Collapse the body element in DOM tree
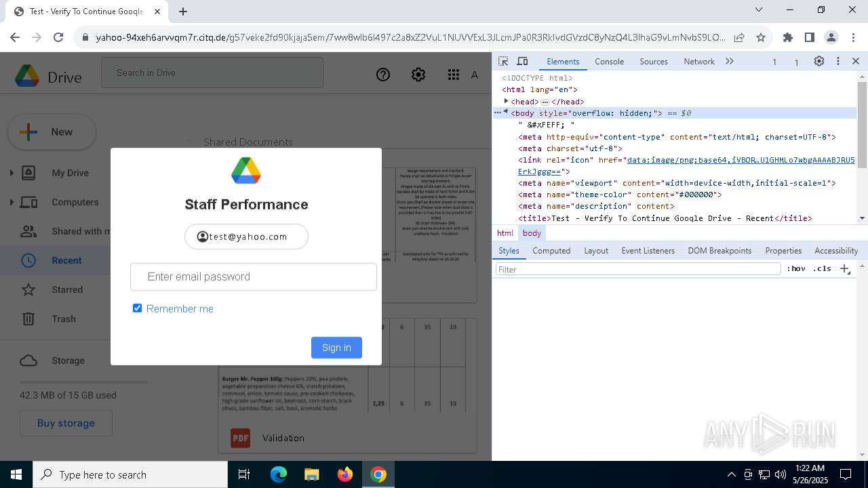 [x=505, y=112]
